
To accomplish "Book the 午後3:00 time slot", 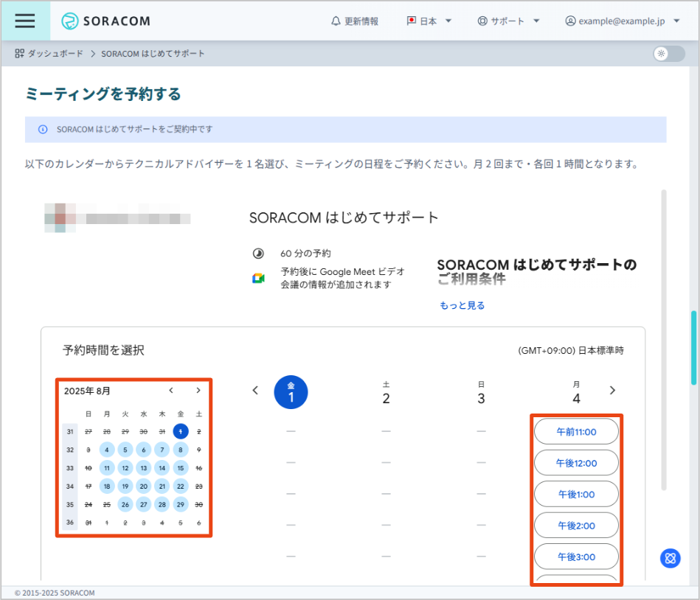I will pyautogui.click(x=576, y=557).
